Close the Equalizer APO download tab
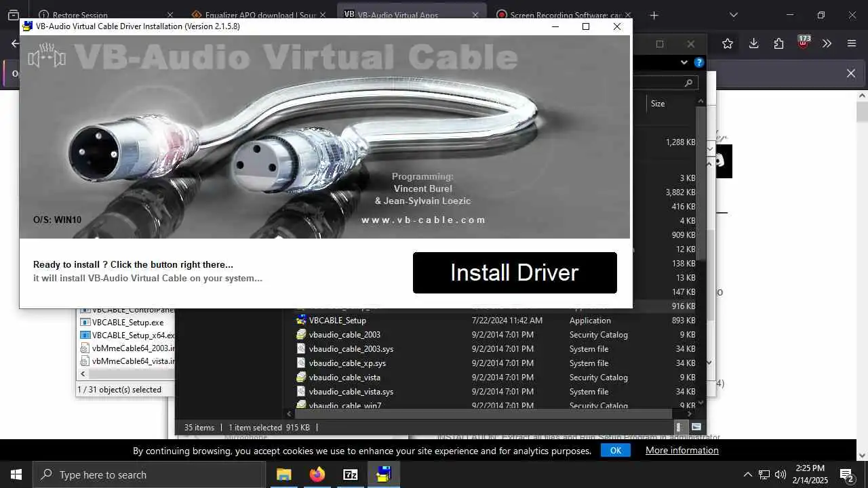 (x=323, y=15)
